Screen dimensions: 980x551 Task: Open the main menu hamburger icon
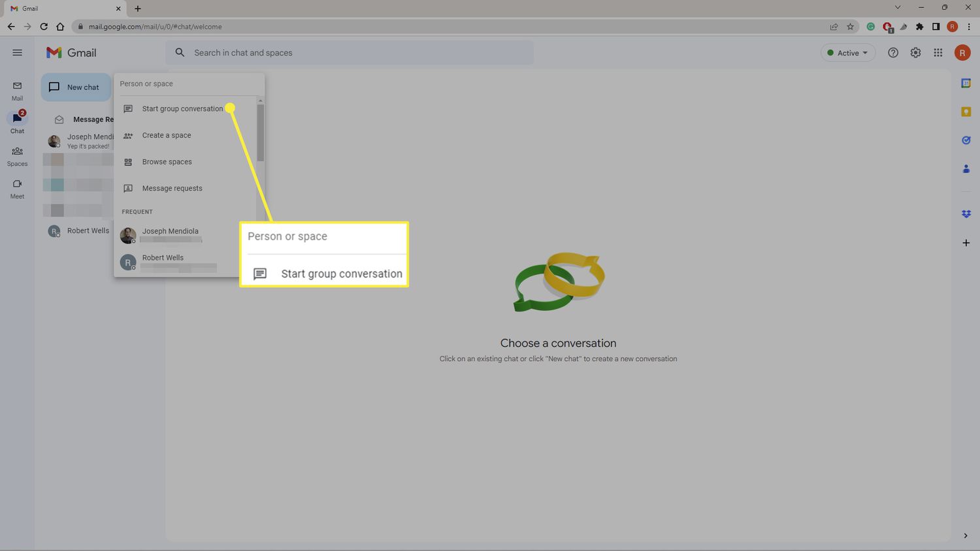[17, 53]
